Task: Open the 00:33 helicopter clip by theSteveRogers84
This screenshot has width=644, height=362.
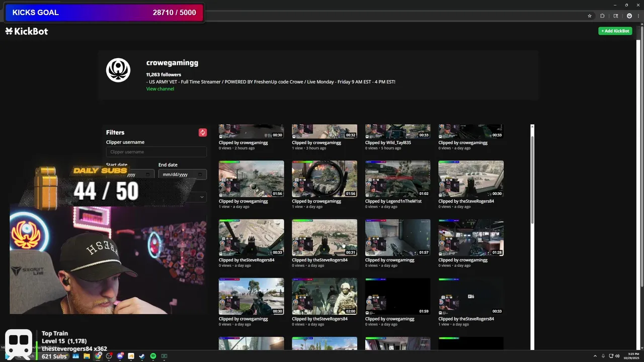Action: [251, 238]
